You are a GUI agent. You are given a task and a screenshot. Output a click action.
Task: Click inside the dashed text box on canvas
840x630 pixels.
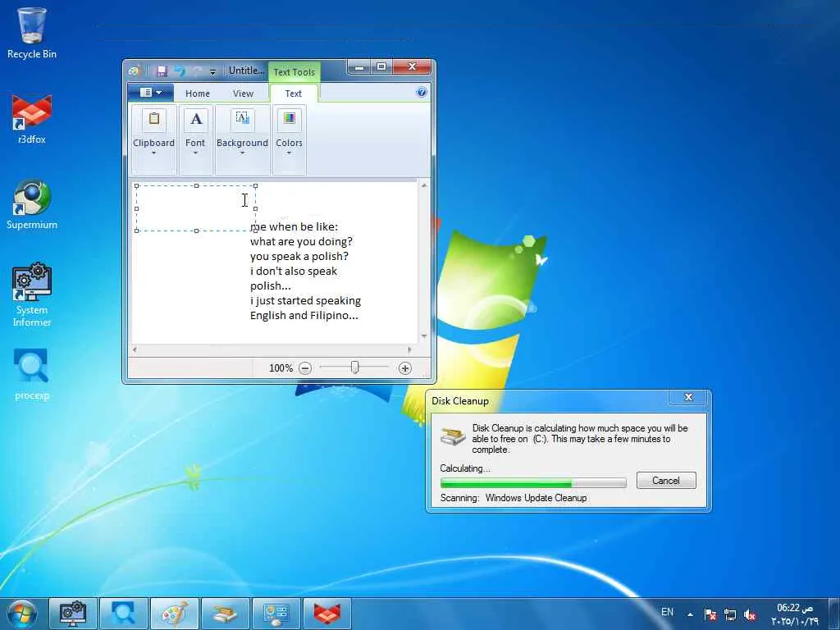[196, 208]
